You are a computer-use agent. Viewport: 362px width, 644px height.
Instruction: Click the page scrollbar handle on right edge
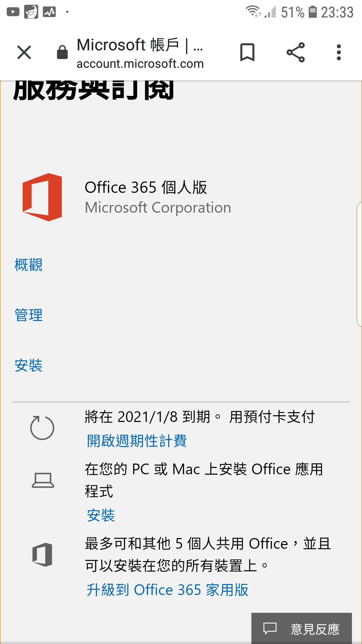(359, 264)
